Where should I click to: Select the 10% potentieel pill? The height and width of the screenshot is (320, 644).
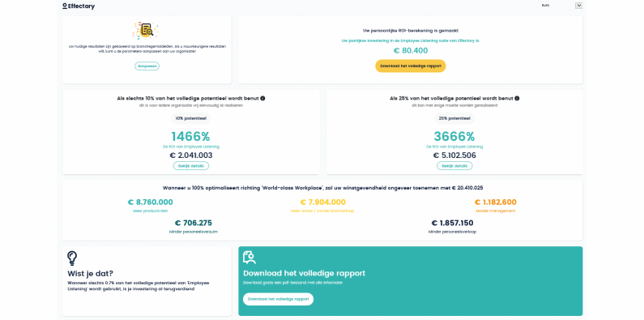point(191,118)
